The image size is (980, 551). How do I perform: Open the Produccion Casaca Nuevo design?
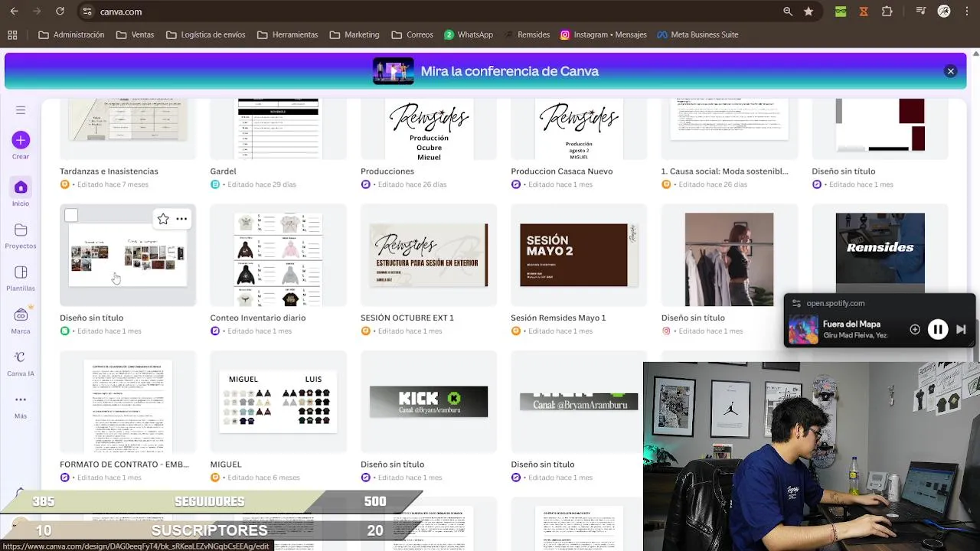(579, 129)
